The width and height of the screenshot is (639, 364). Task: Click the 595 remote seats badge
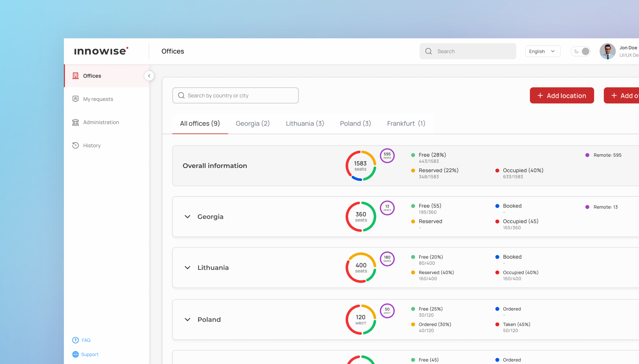(x=387, y=156)
